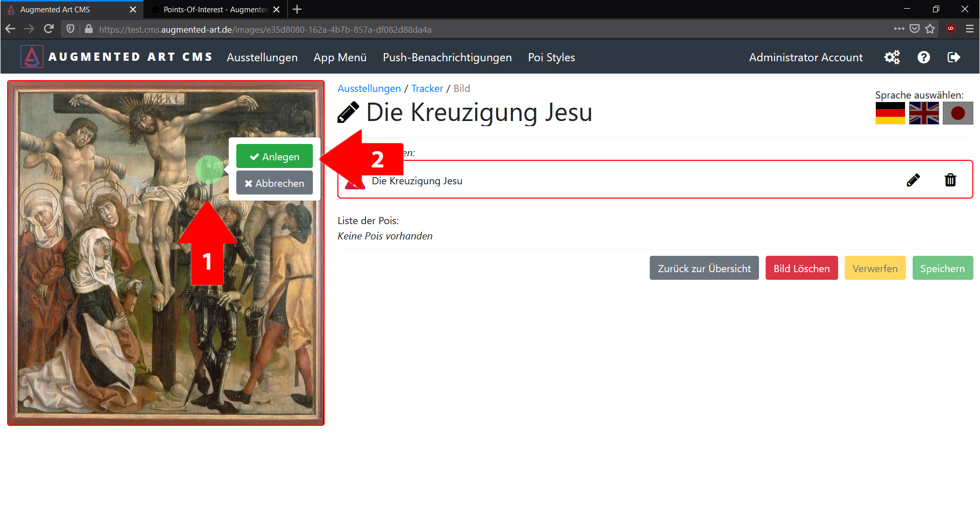Close the Points-Of-Interest tab
The height and width of the screenshot is (532, 980).
276,9
